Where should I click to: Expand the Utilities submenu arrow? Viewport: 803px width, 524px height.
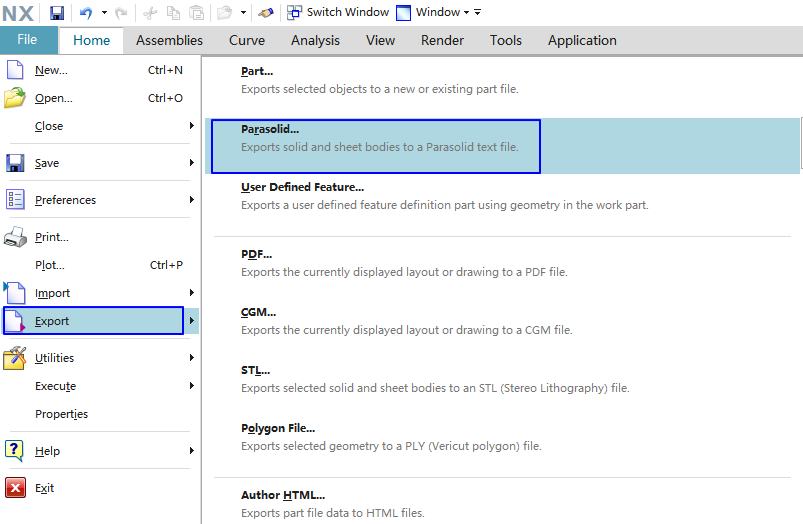[192, 358]
